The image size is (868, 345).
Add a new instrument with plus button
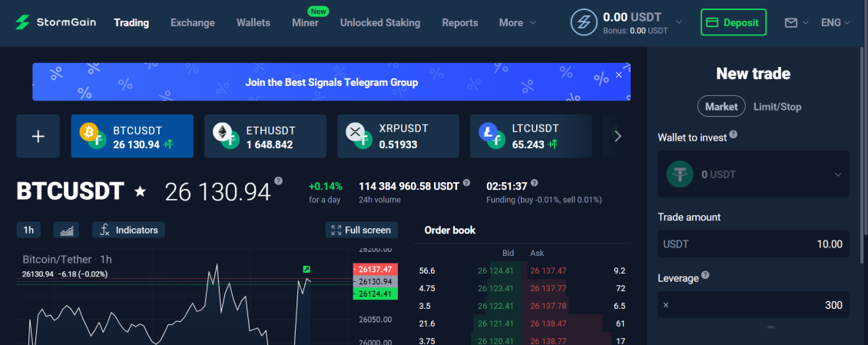click(38, 136)
